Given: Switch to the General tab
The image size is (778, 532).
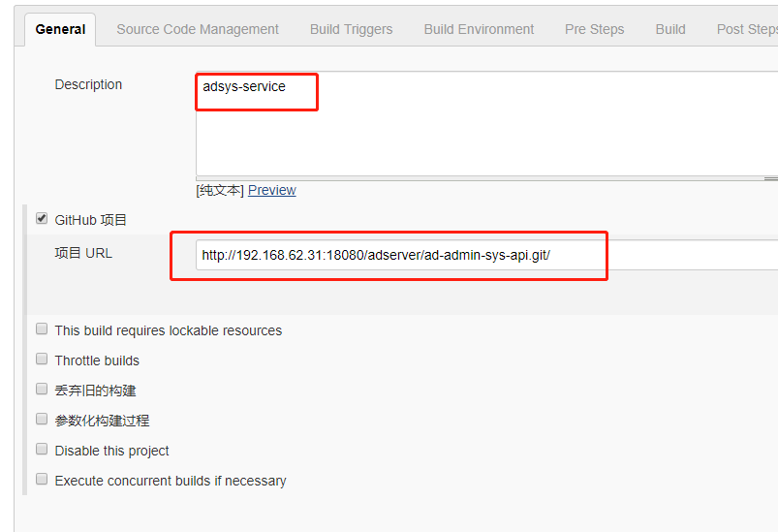Looking at the screenshot, I should click(x=60, y=30).
